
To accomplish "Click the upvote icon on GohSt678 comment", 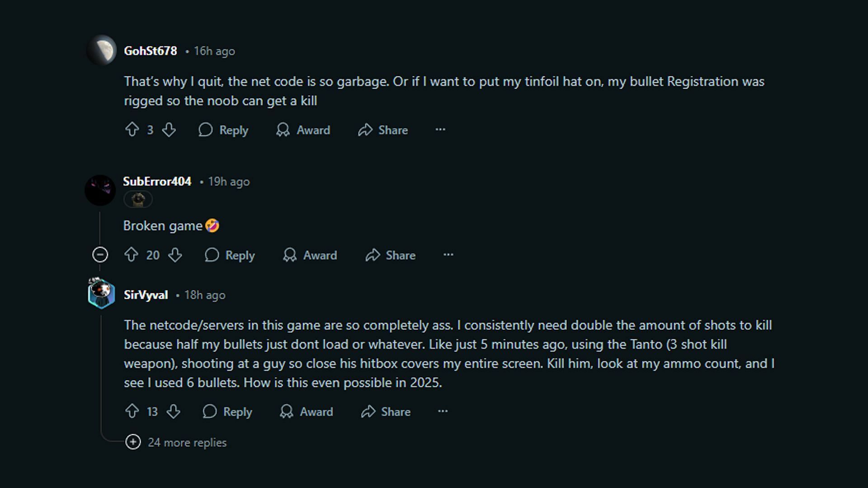I will point(132,130).
